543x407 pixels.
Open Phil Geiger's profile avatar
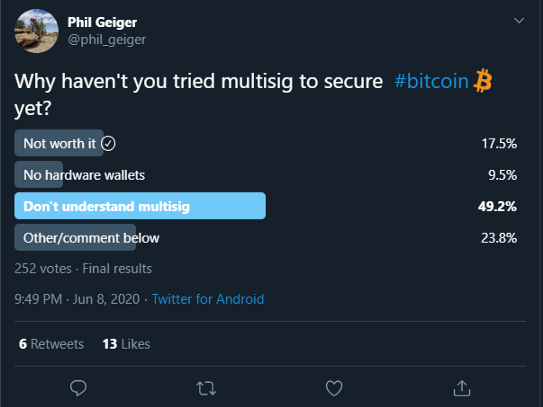[x=36, y=31]
